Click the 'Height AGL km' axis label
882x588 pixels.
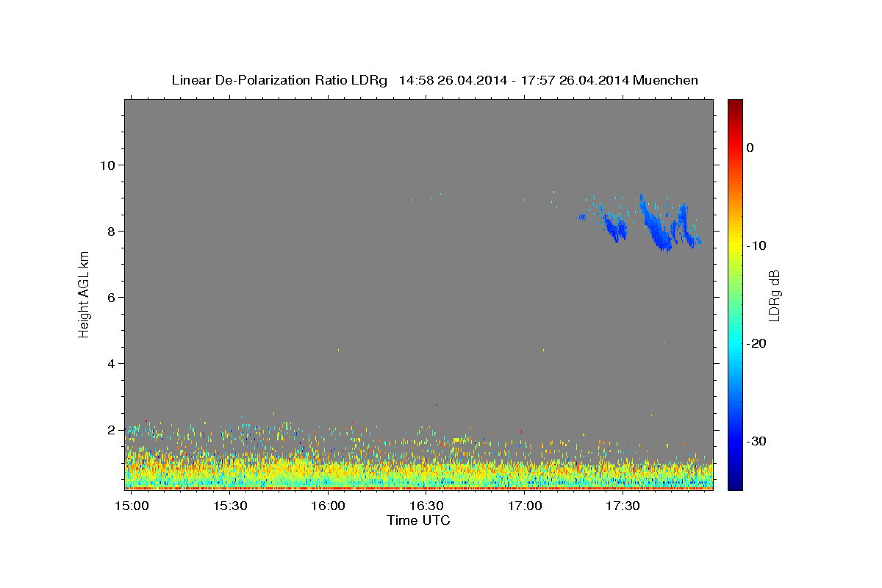coord(85,294)
